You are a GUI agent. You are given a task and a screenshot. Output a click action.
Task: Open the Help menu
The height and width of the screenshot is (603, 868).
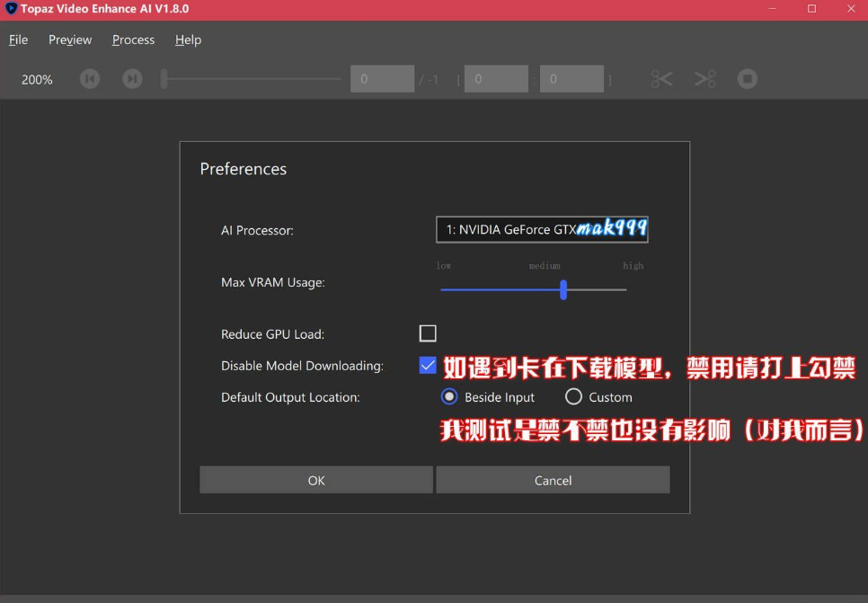(188, 40)
